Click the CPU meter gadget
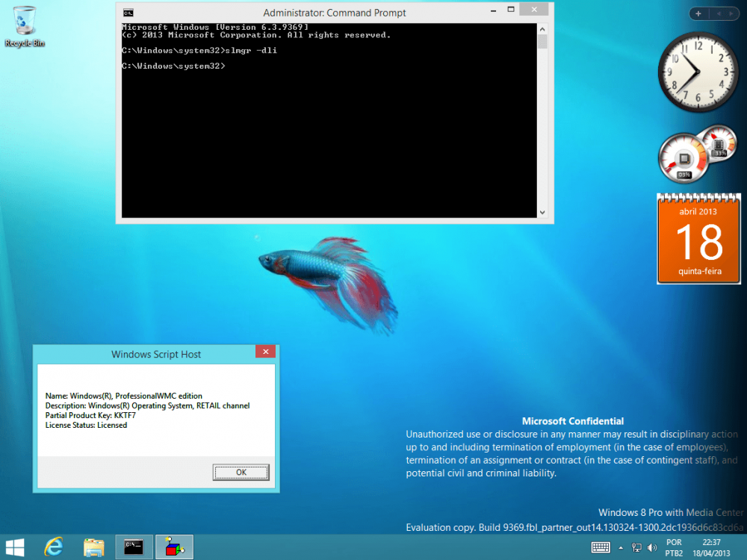747x560 pixels. [x=684, y=158]
